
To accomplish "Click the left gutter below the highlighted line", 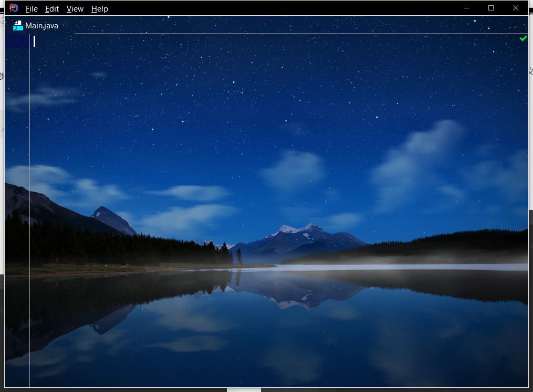I will coord(17,210).
